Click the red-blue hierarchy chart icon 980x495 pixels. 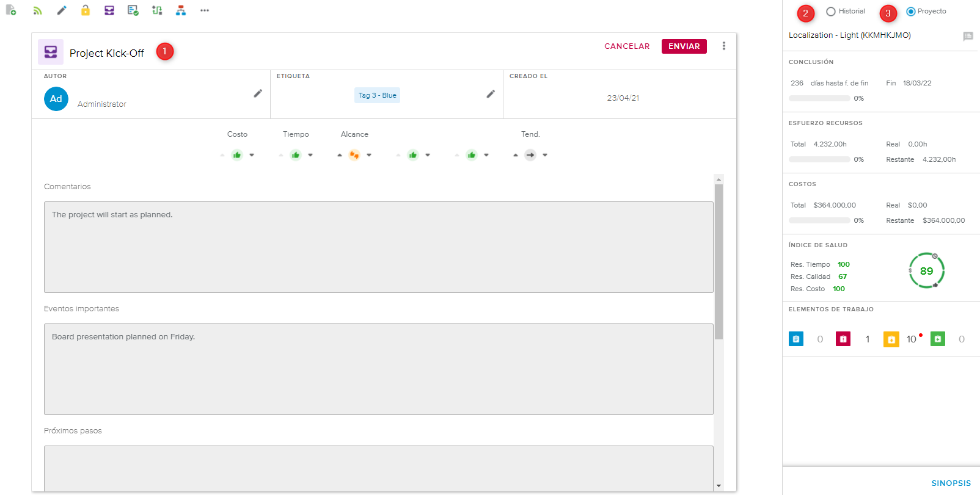(x=181, y=10)
